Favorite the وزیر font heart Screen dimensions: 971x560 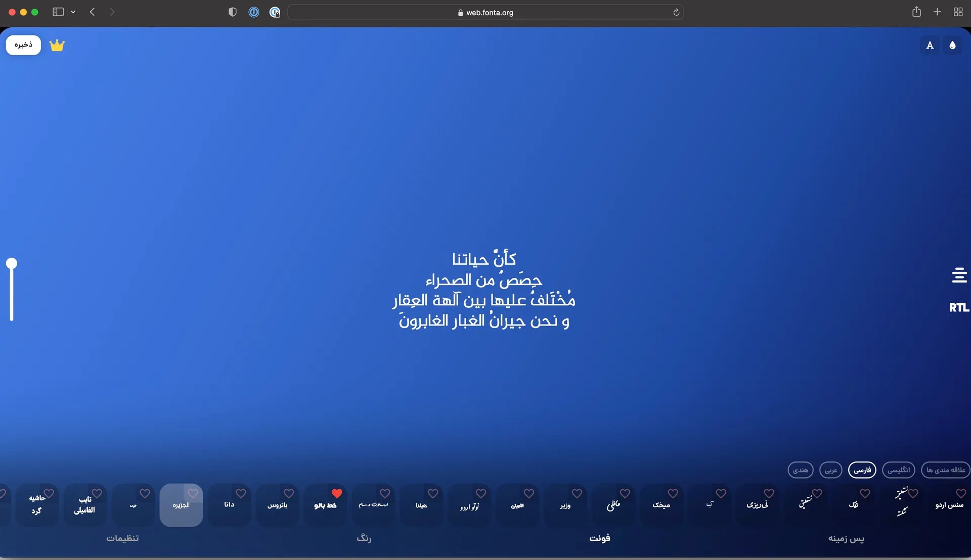577,493
